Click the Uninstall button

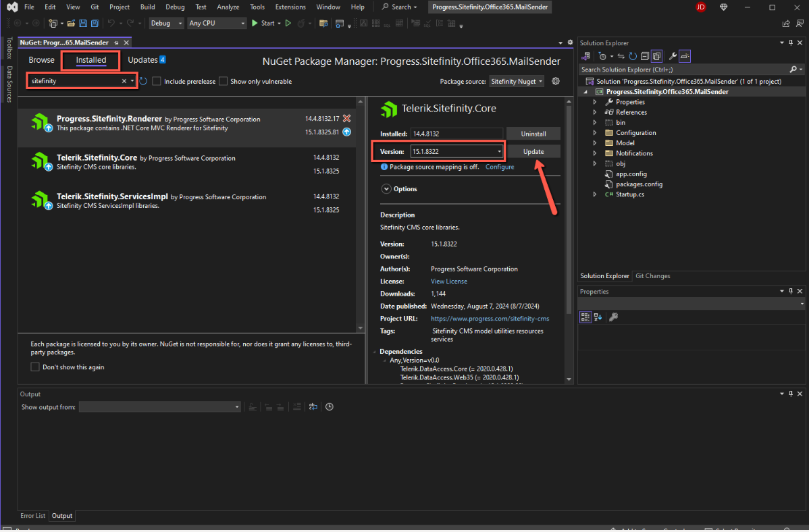533,134
